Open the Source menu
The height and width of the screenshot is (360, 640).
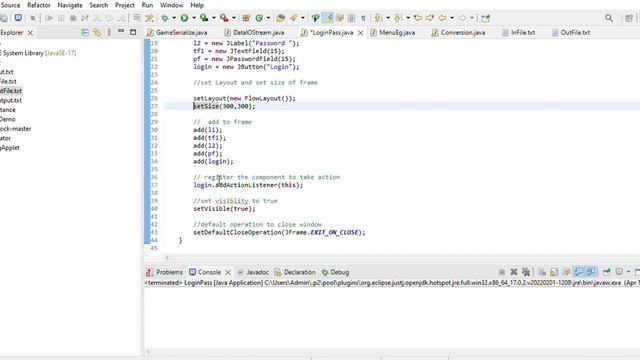pos(10,5)
